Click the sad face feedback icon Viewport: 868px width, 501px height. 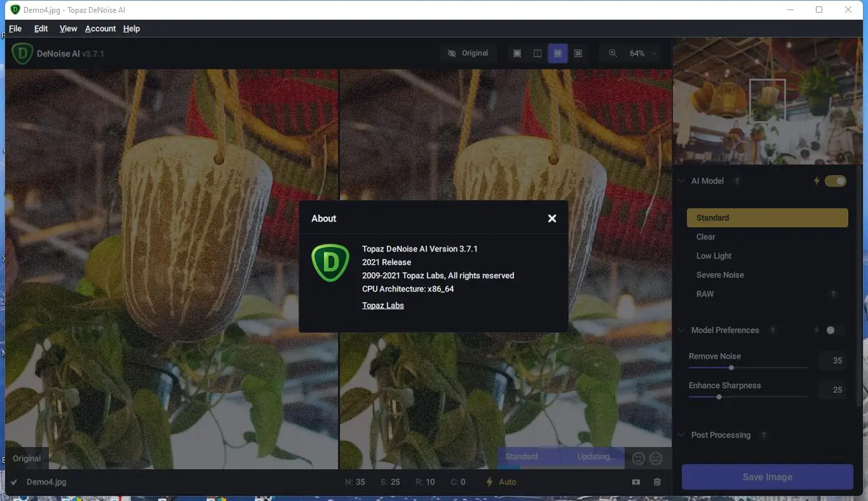pos(656,458)
